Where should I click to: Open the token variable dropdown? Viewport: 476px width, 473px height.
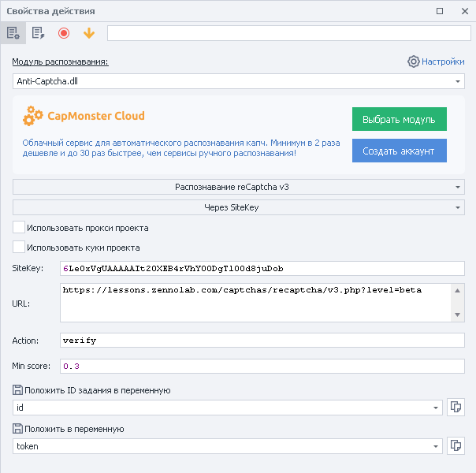click(437, 446)
